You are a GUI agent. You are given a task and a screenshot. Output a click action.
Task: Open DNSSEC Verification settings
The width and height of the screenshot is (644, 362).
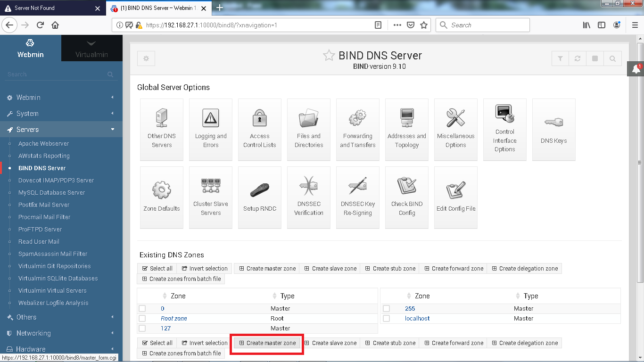309,197
